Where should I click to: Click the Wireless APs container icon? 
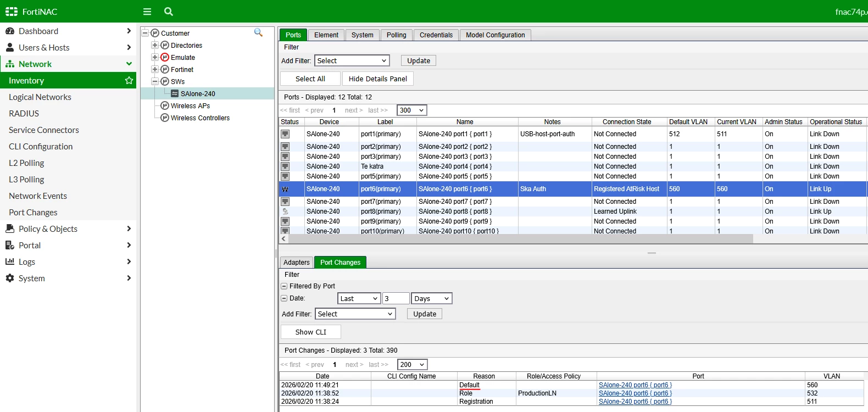(165, 106)
